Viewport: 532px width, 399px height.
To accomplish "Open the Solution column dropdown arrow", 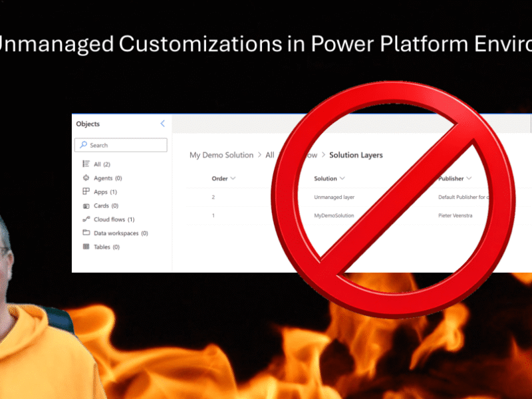I will 342,178.
